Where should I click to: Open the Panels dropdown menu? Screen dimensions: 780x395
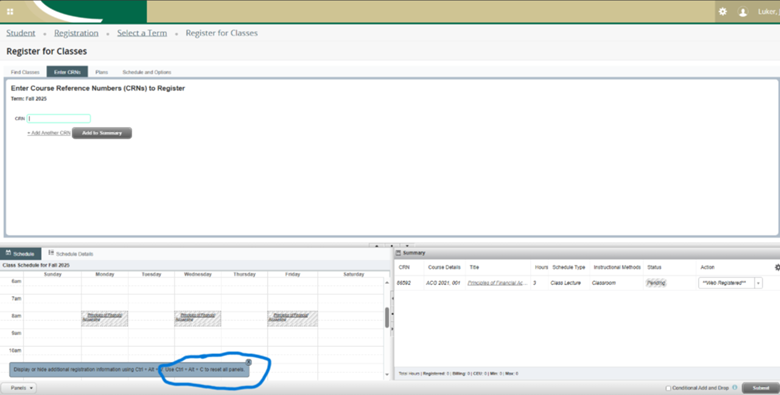[x=18, y=388]
